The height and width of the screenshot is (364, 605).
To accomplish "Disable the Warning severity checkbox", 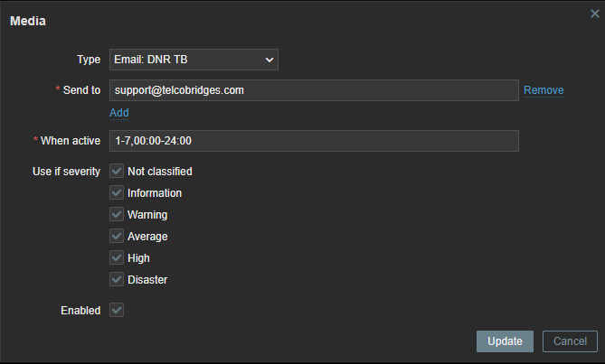I will coord(117,215).
